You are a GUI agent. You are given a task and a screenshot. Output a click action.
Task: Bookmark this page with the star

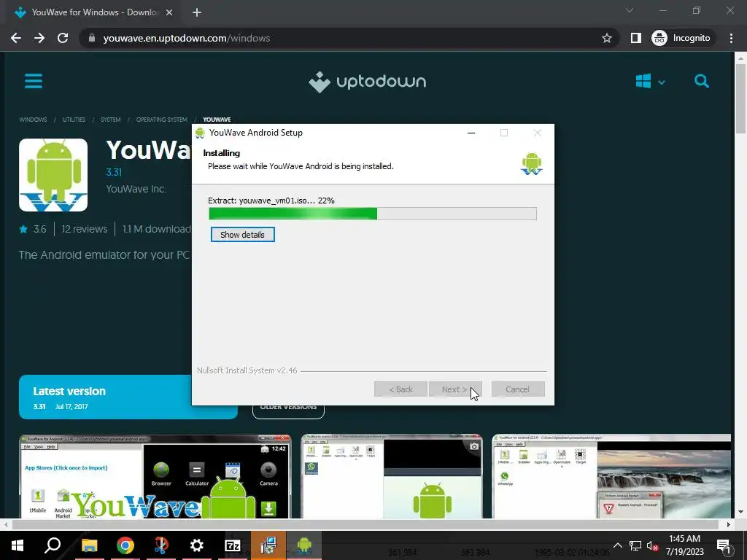pos(606,38)
